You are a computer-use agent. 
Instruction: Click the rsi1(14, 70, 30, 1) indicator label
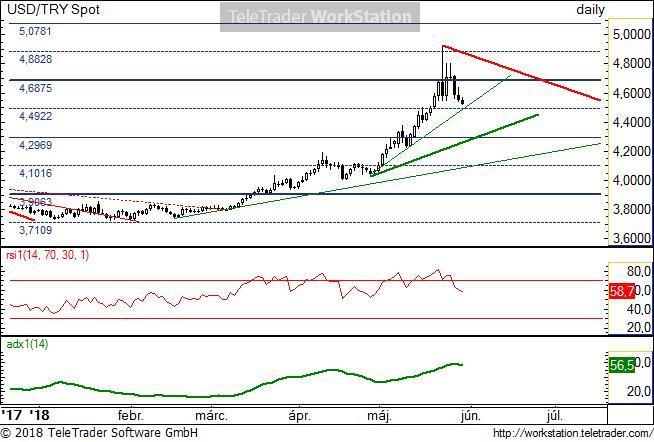tap(48, 255)
